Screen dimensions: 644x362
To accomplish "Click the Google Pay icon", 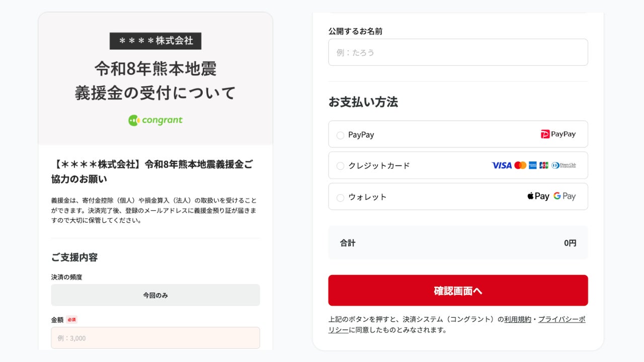I will coord(565,197).
